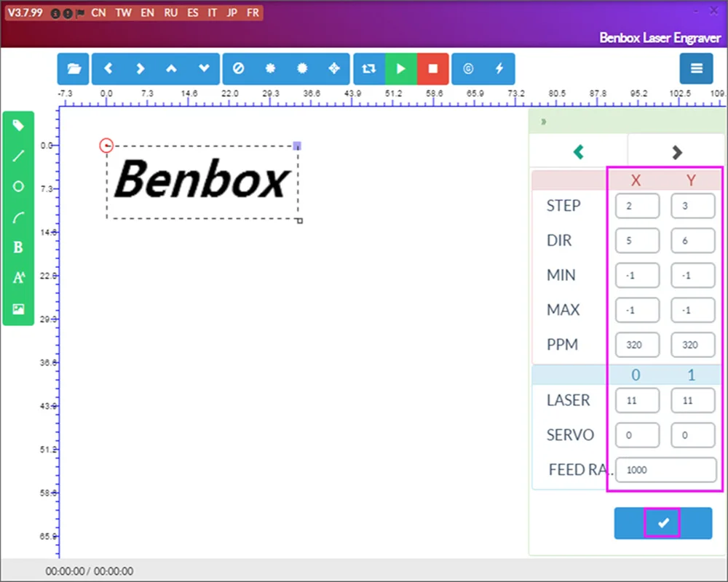This screenshot has width=728, height=582.
Task: Edit the PPM X value field
Action: 637,345
